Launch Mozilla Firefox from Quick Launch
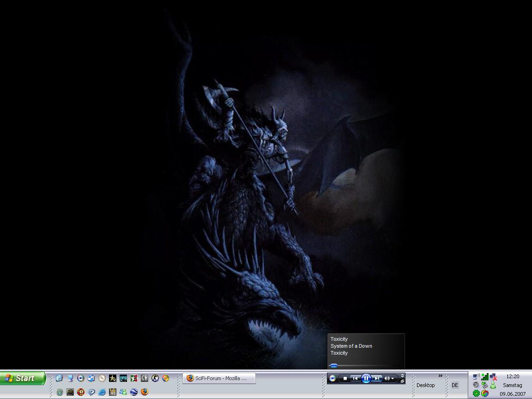The image size is (532, 399). click(145, 392)
